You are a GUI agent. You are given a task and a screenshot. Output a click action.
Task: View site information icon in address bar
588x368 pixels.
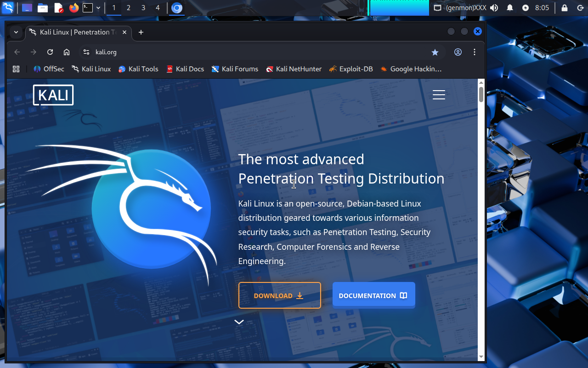(86, 52)
